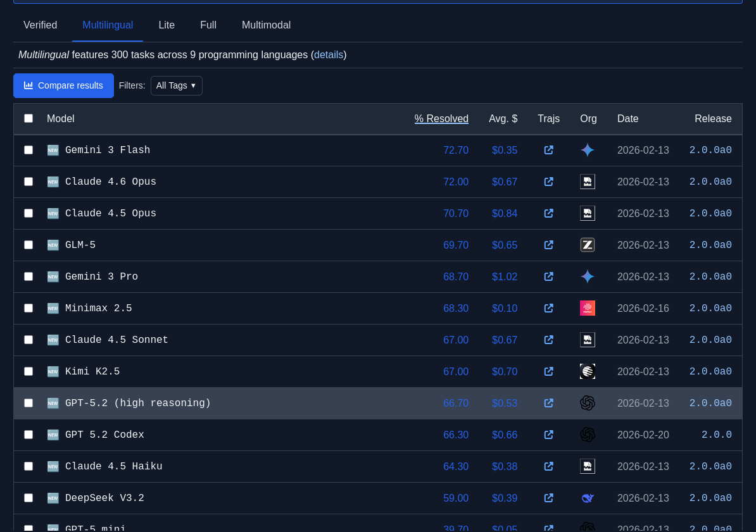The image size is (756, 532).
Task: Open trajectories link for GLM-5
Action: click(x=548, y=245)
